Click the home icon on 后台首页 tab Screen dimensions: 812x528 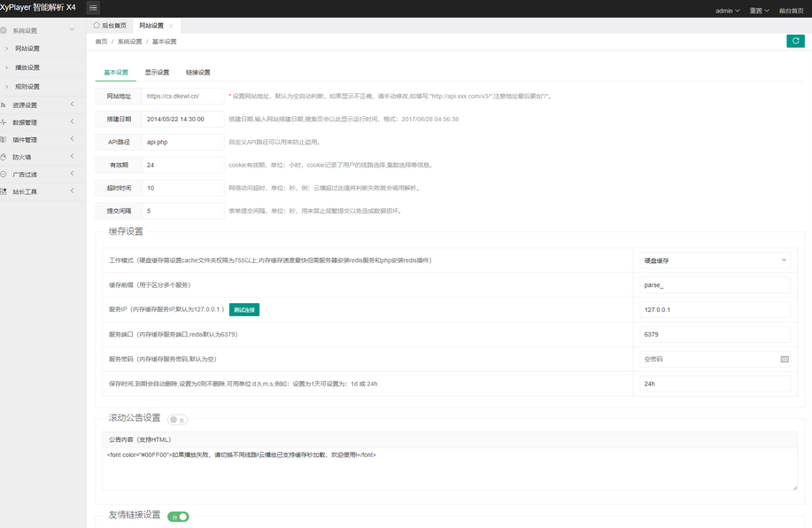[x=97, y=26]
